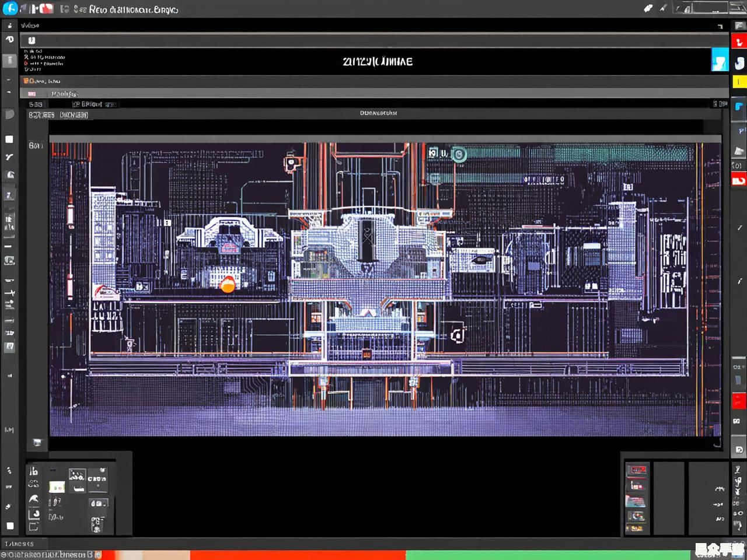Select the white square tool in left toolbar
The image size is (747, 560).
(x=9, y=139)
